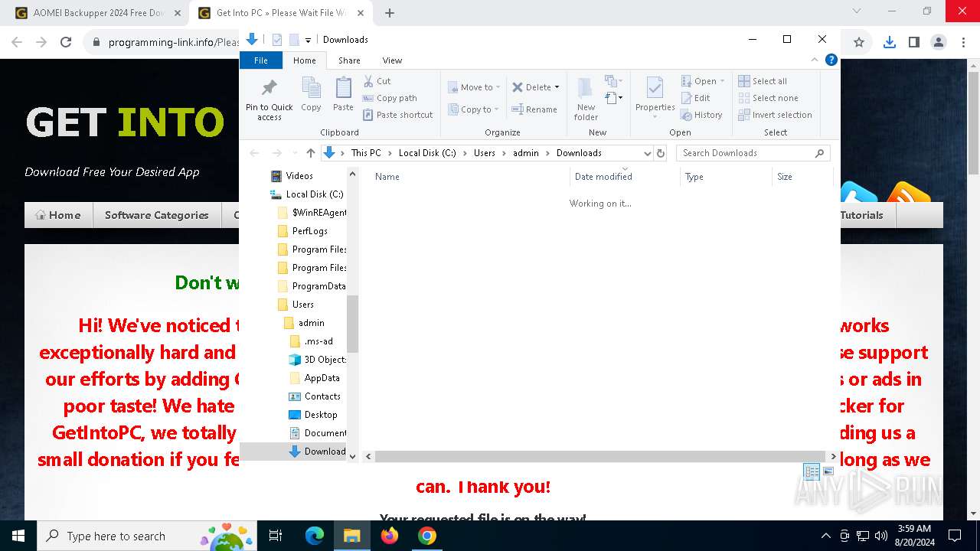Image resolution: width=980 pixels, height=551 pixels.
Task: Open Chrome downloads icon
Action: point(889,43)
